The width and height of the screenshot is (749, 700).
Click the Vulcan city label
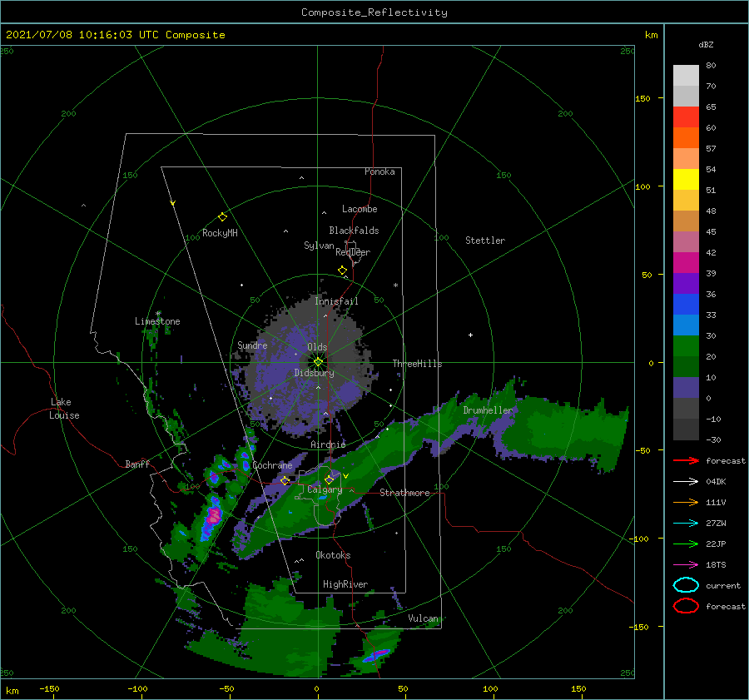pyautogui.click(x=423, y=618)
